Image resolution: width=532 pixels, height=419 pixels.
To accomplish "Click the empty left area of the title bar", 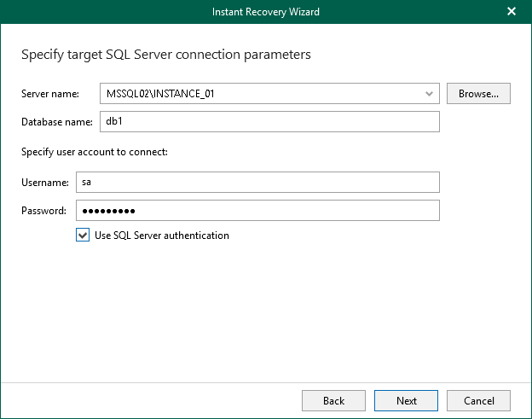I will tap(85, 11).
